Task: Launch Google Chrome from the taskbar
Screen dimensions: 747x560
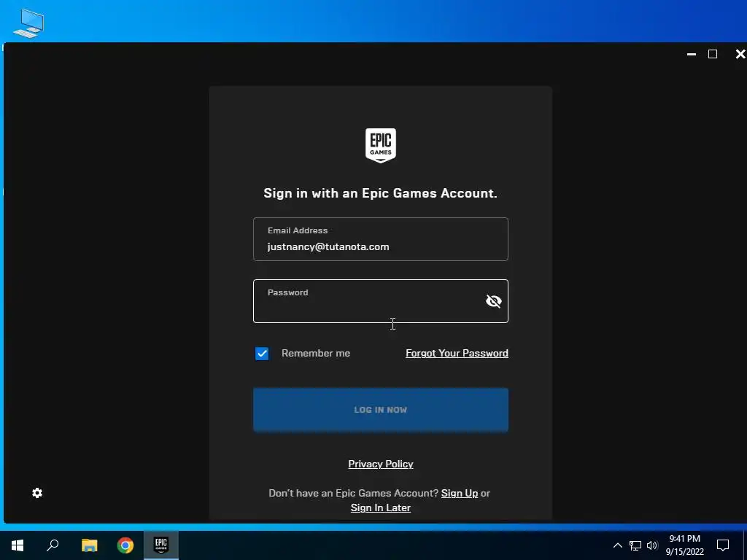Action: click(125, 545)
